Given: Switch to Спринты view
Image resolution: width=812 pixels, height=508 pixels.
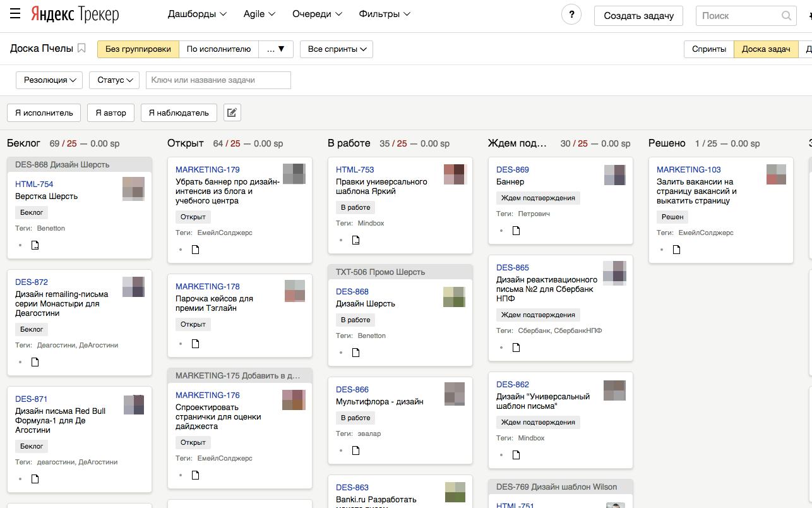Looking at the screenshot, I should pos(708,49).
